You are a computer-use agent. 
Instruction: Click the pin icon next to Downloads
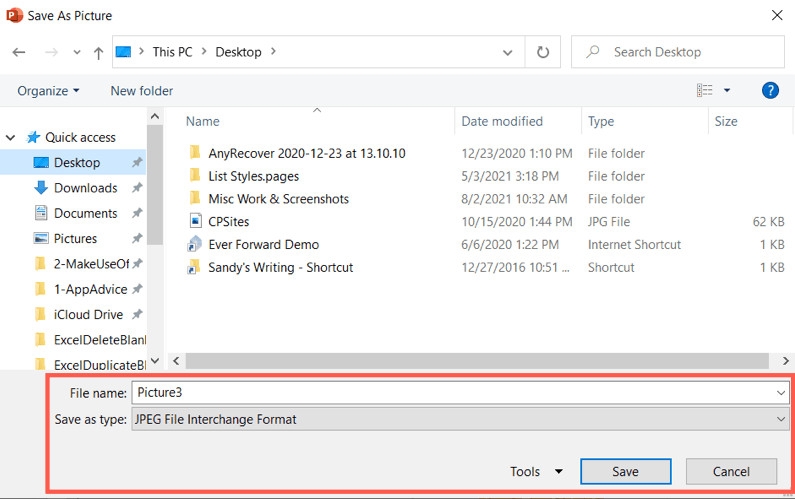coord(137,188)
